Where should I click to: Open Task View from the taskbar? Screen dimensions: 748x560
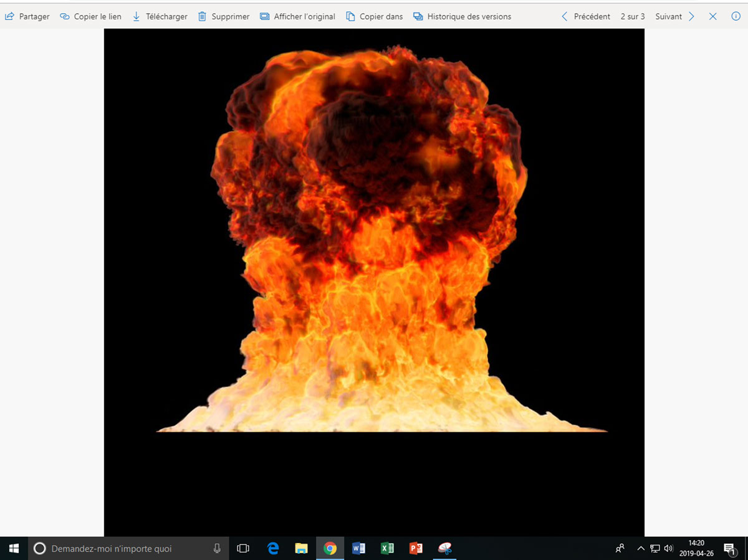tap(243, 548)
